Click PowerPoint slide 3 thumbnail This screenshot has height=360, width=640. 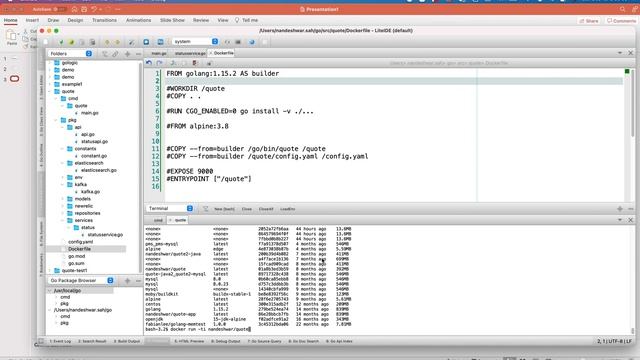(x=14, y=79)
